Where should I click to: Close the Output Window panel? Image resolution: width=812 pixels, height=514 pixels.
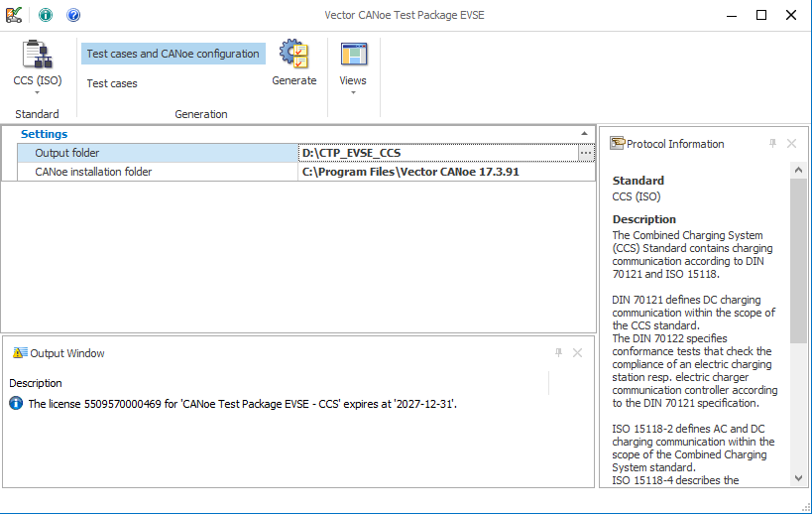point(577,353)
